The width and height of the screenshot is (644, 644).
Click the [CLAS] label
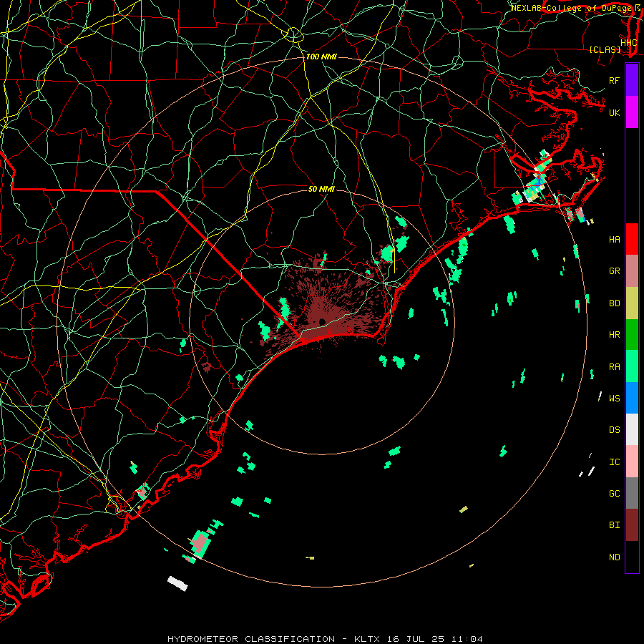[605, 49]
